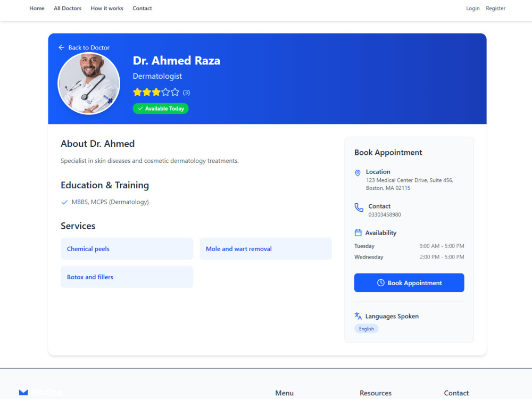Select the Chemical peels service
This screenshot has height=399, width=532.
(127, 248)
